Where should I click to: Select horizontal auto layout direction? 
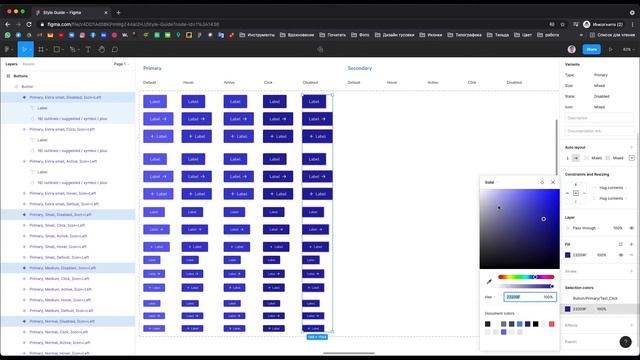pyautogui.click(x=576, y=158)
